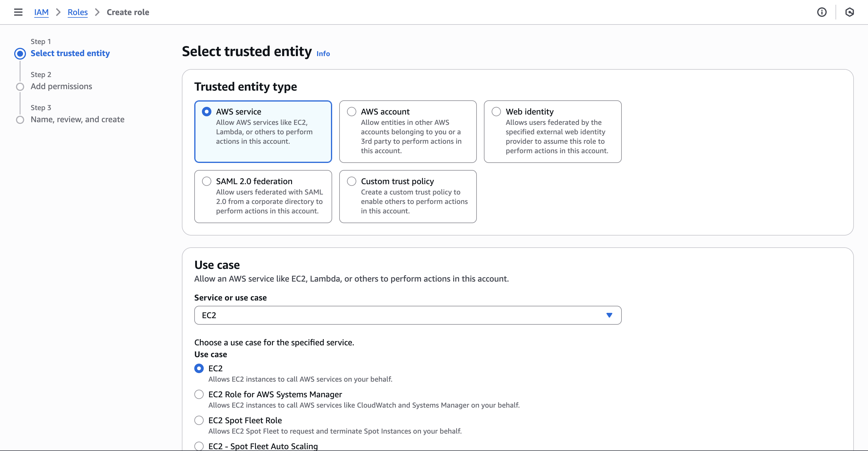Image resolution: width=868 pixels, height=451 pixels.
Task: Select EC2 - Spot Fleet Auto Scaling option
Action: tap(199, 446)
